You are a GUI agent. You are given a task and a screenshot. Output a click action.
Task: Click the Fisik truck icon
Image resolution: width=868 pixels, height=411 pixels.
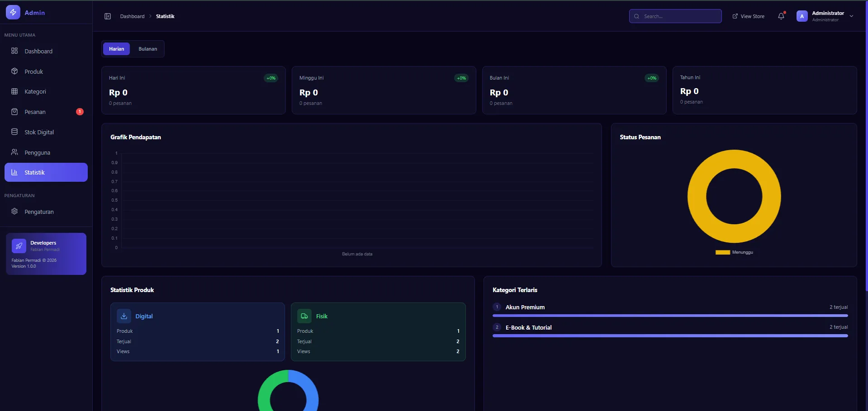click(304, 316)
